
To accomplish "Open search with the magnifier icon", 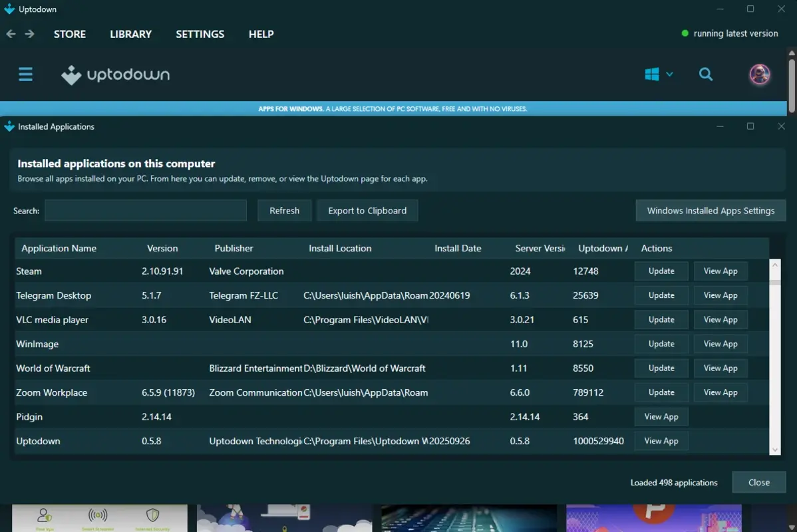I will [x=706, y=74].
